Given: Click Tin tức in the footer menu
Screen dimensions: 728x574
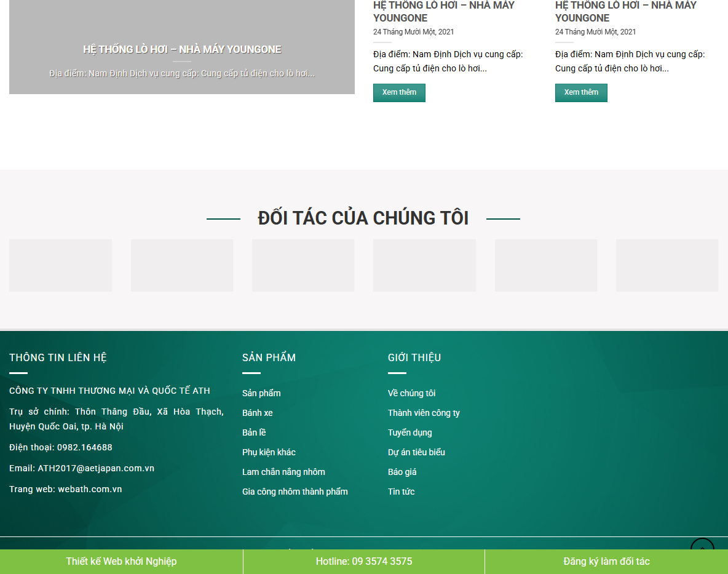Looking at the screenshot, I should click(x=401, y=492).
